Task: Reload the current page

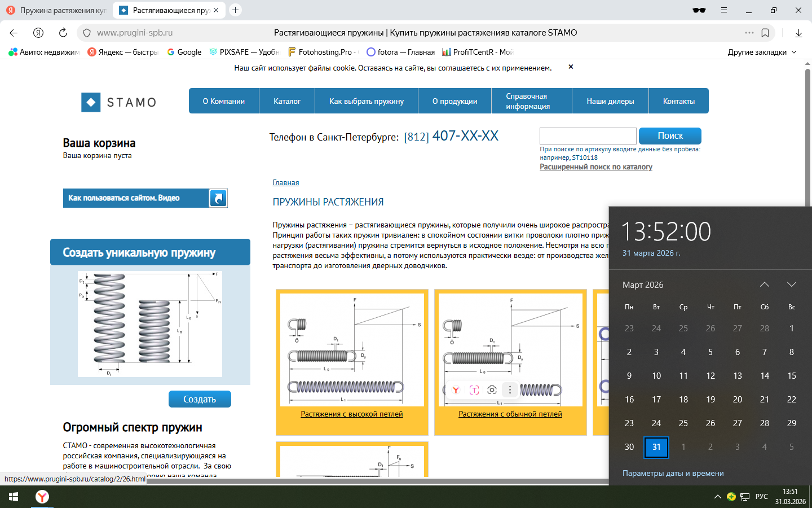Action: (63, 33)
